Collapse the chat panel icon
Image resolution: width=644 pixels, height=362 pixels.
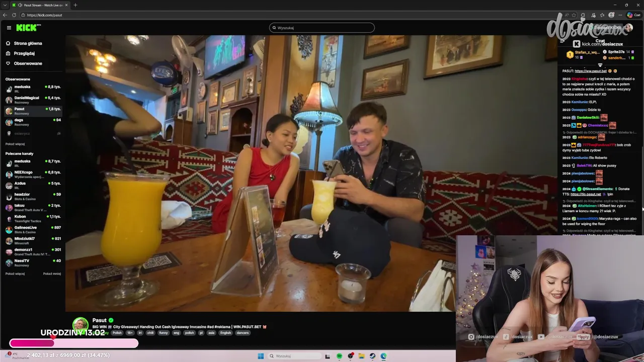pos(562,41)
